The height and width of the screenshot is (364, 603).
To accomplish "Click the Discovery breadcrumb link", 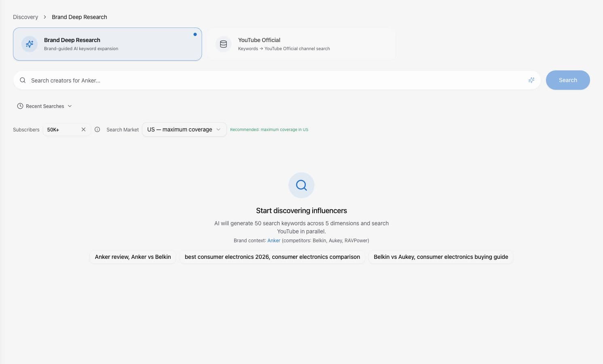I will point(25,17).
